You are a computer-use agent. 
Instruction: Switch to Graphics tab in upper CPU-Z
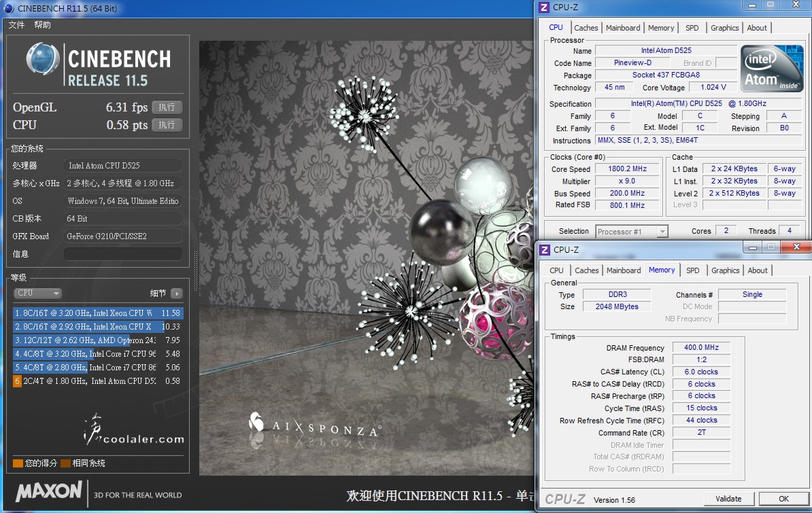(x=724, y=28)
